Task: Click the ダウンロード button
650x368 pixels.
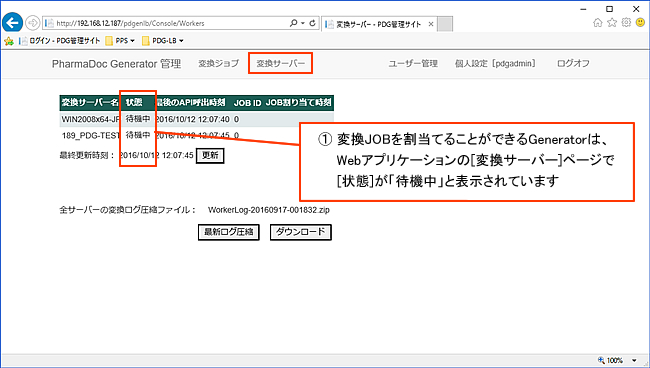Action: point(301,232)
